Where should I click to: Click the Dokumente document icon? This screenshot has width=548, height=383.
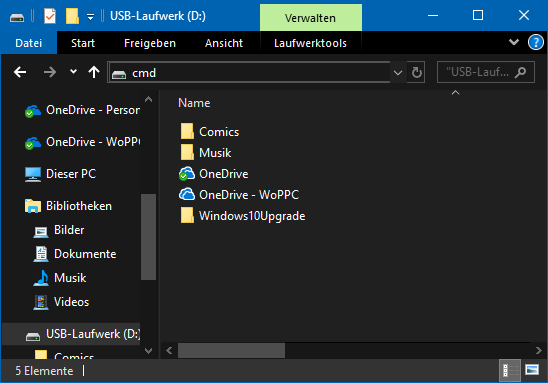[41, 254]
